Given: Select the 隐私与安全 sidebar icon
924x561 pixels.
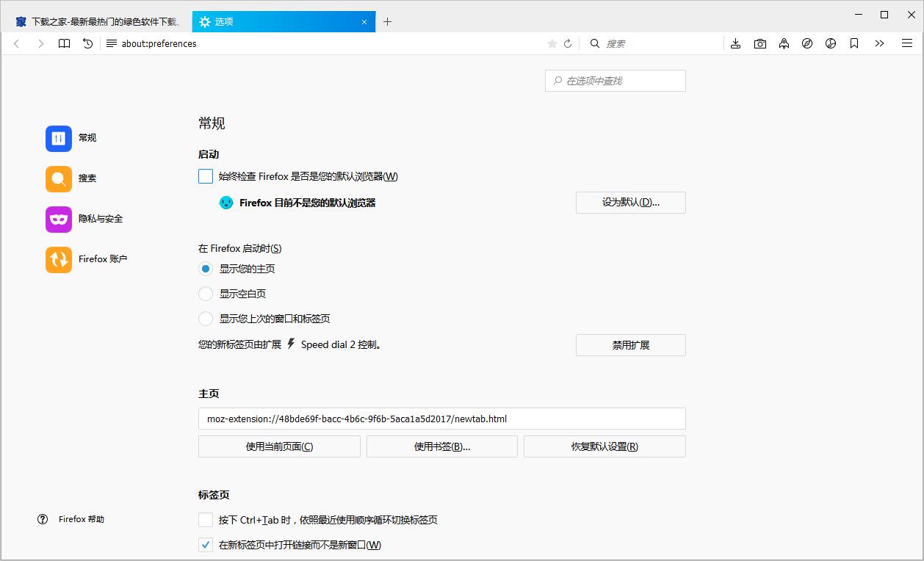Looking at the screenshot, I should coord(58,219).
